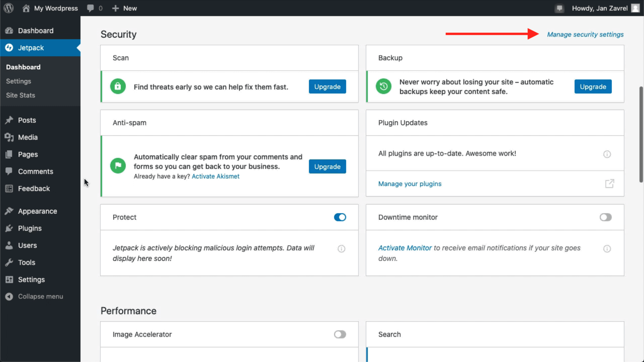The height and width of the screenshot is (362, 644).
Task: Click the Jetpack logo icon in the sidebar
Action: coord(9,48)
